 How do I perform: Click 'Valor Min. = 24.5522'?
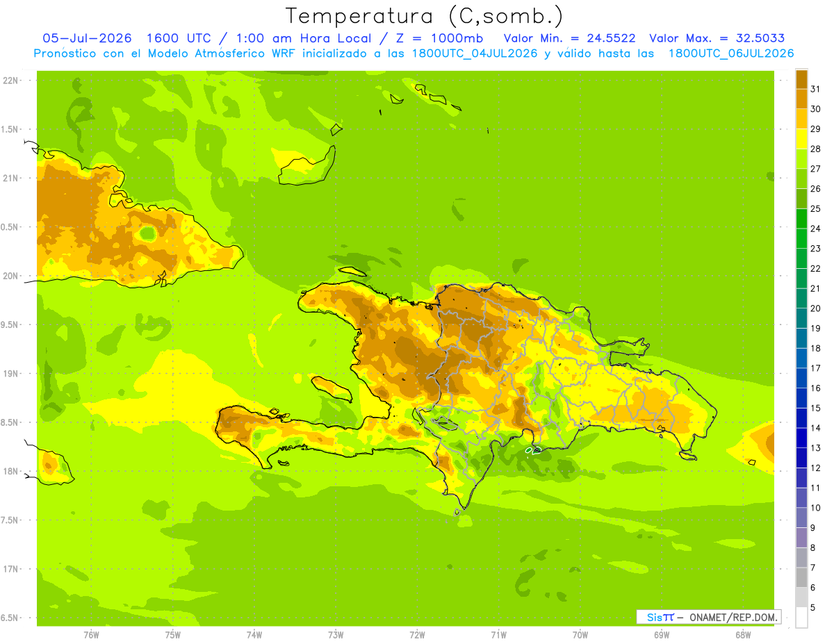tap(569, 38)
